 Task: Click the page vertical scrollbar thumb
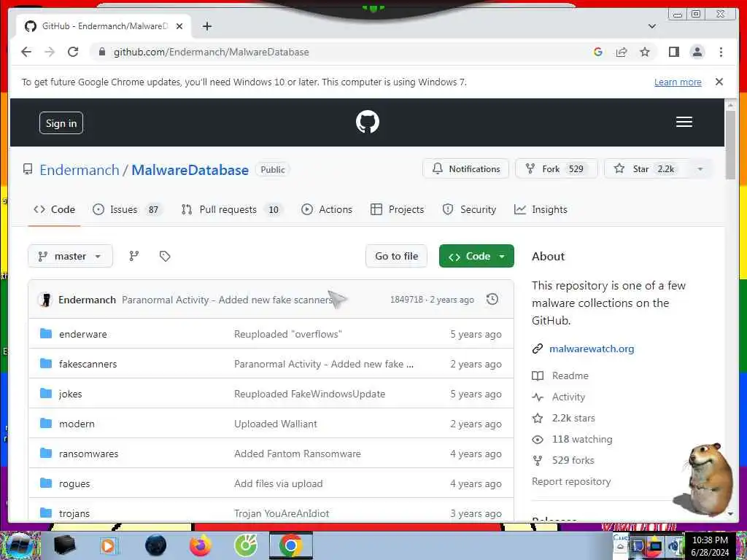730,145
